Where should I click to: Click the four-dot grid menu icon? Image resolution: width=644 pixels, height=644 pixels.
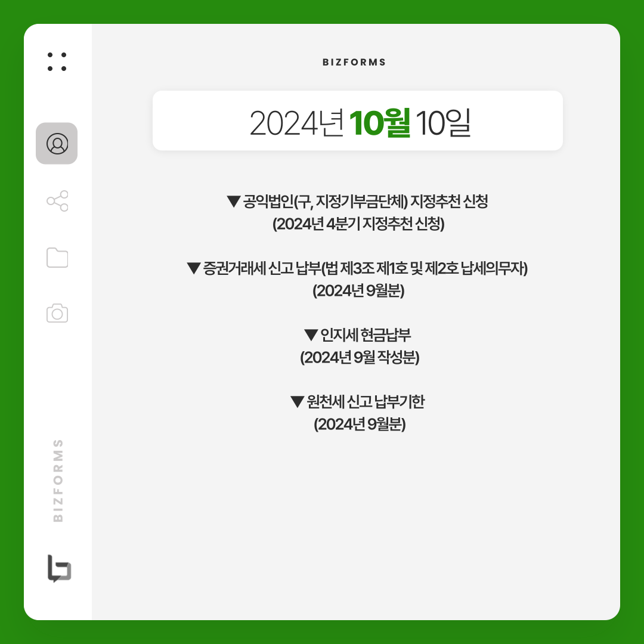tap(57, 61)
